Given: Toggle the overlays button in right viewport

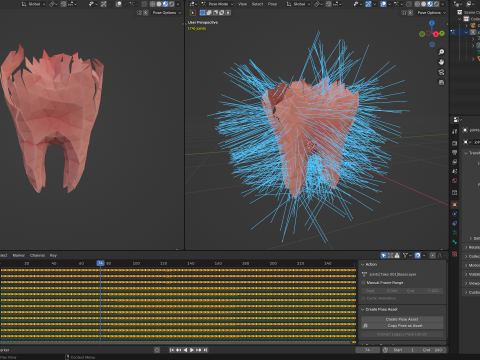Looking at the screenshot, I should pyautogui.click(x=383, y=4).
